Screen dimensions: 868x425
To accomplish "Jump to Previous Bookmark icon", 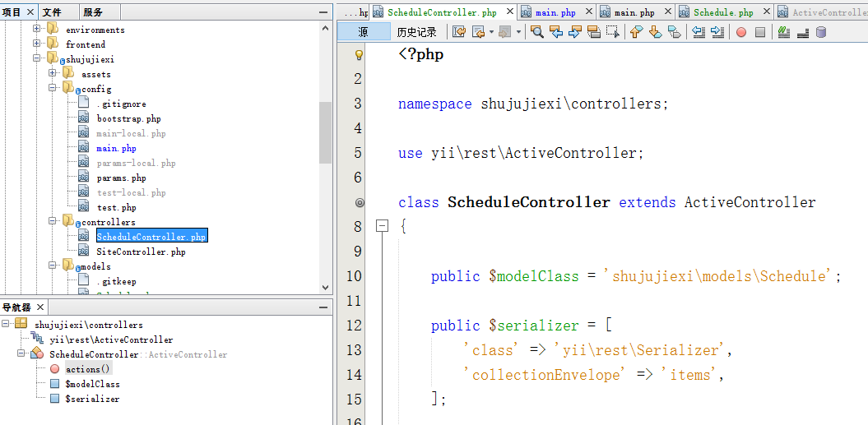I will coord(637,32).
